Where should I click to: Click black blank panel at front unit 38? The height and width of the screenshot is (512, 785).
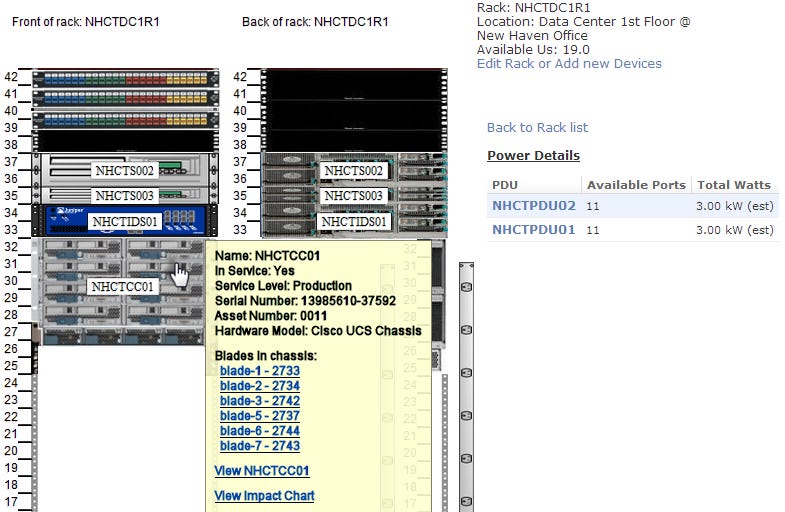tap(125, 141)
